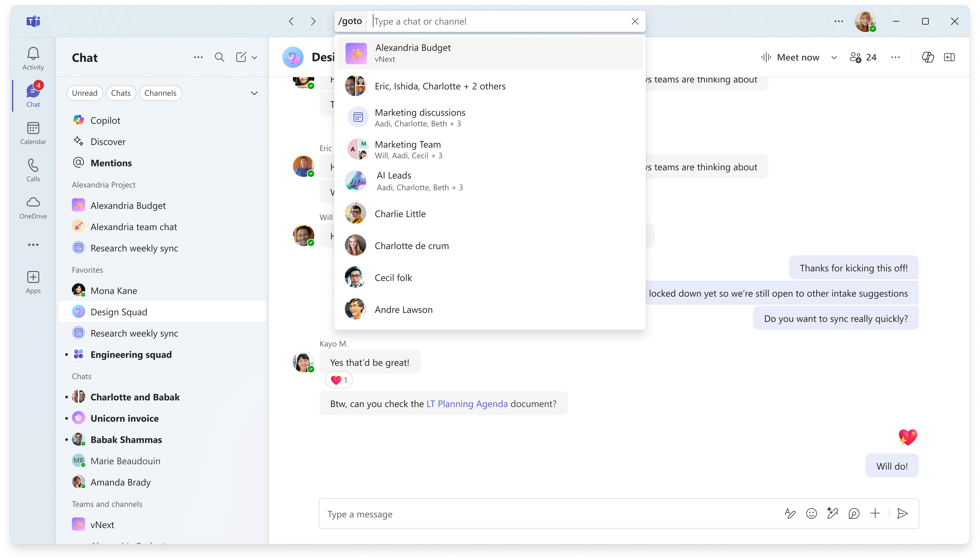
Task: Click the send message arrow icon
Action: (x=902, y=513)
